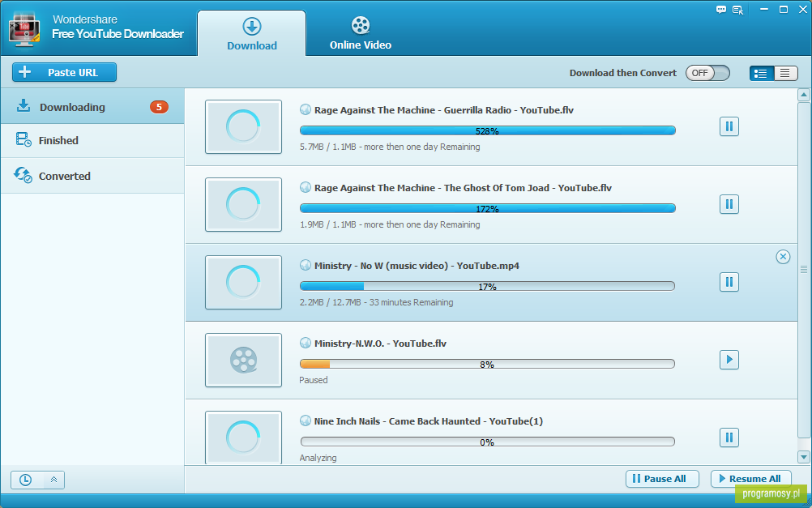The width and height of the screenshot is (812, 508).
Task: Click the Paste URL button
Action: click(64, 72)
